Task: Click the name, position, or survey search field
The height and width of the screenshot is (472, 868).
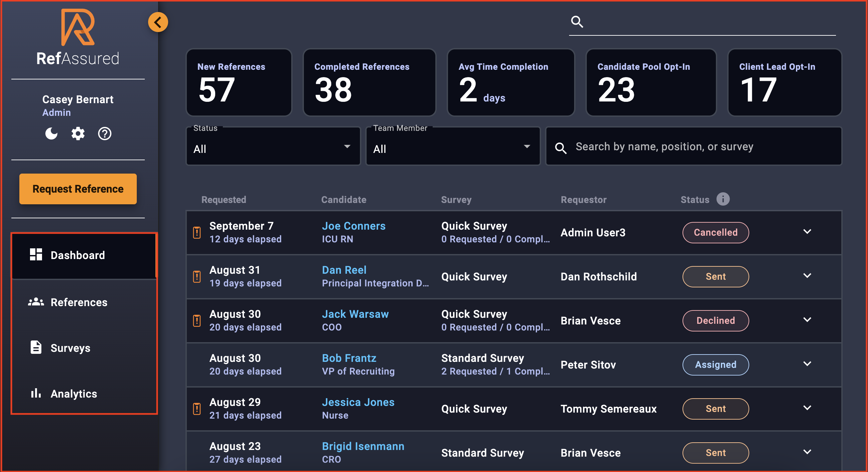Action: [x=694, y=146]
